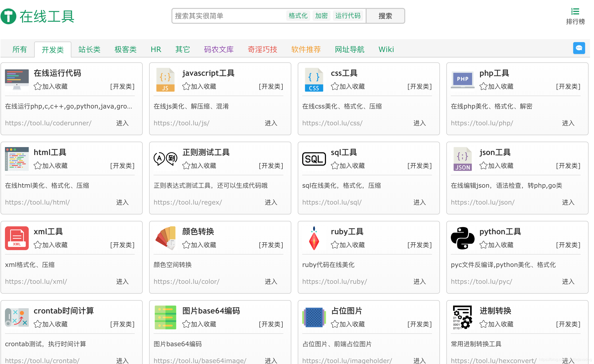This screenshot has width=594, height=364.
Task: Open the 网址导航 tab
Action: pos(350,50)
